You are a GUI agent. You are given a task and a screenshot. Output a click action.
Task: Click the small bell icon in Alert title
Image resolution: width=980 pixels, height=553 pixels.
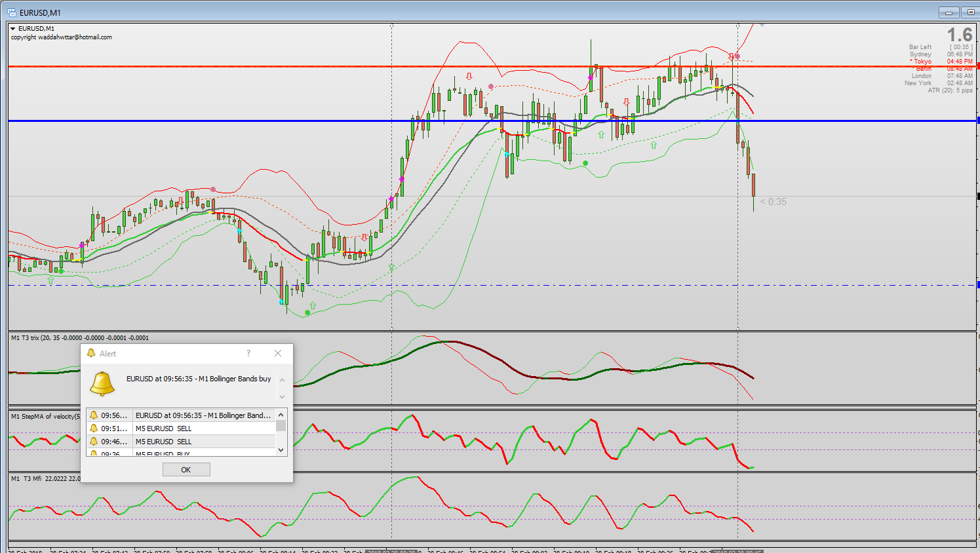click(91, 353)
